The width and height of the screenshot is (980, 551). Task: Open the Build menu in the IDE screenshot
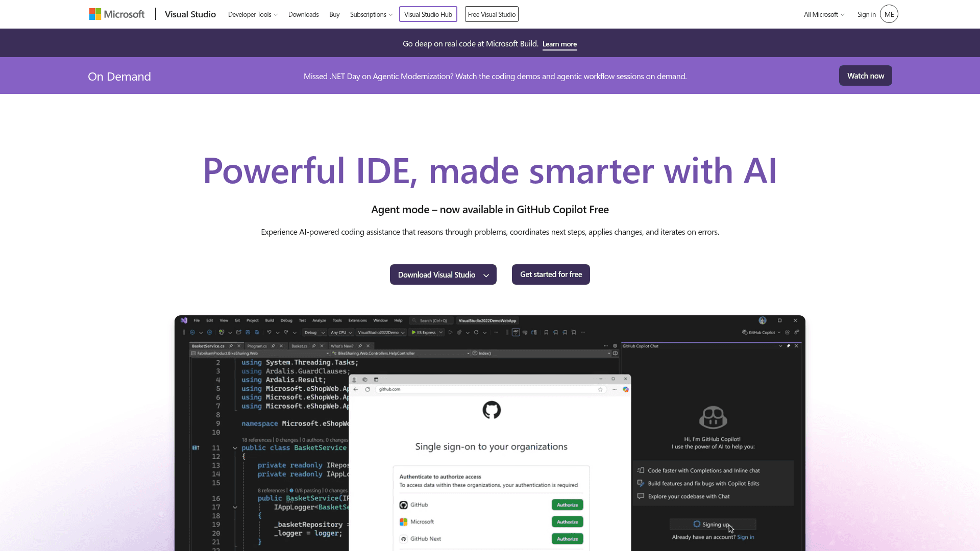269,320
